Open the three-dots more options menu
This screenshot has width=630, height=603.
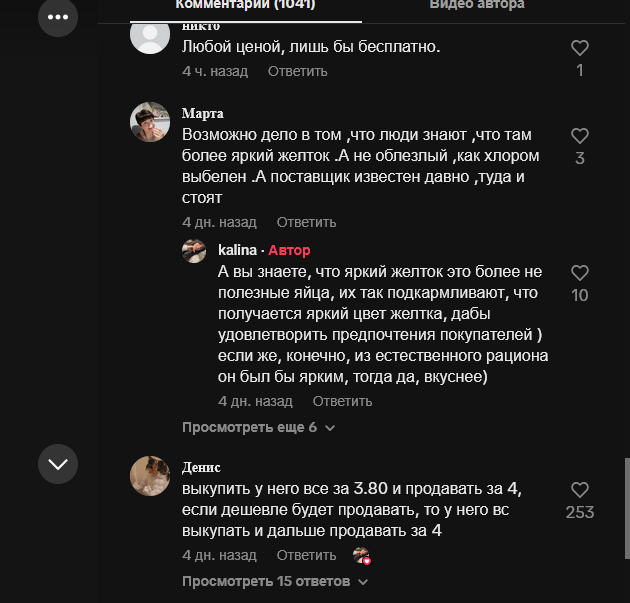(58, 17)
